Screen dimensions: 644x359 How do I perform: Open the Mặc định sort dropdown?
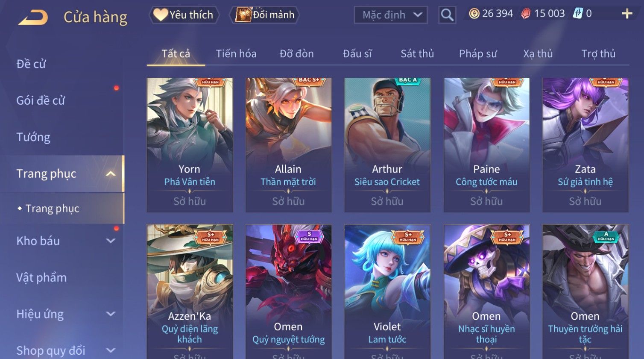(x=391, y=15)
